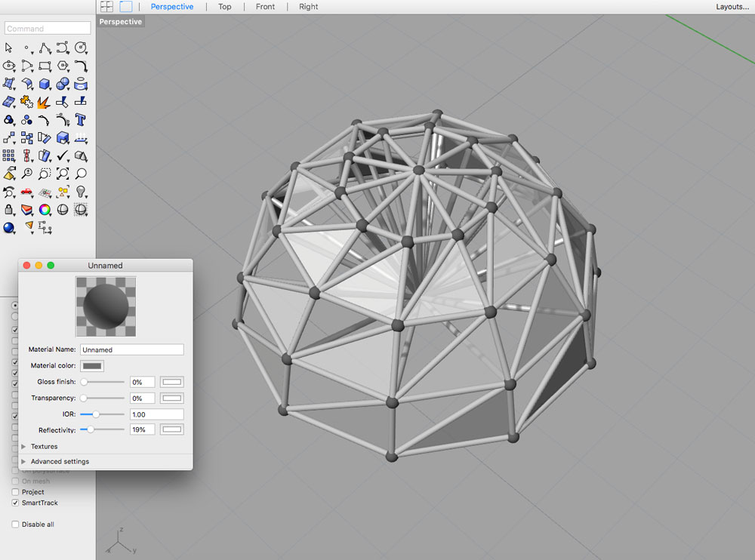Click the Reflectivity color button

click(172, 429)
